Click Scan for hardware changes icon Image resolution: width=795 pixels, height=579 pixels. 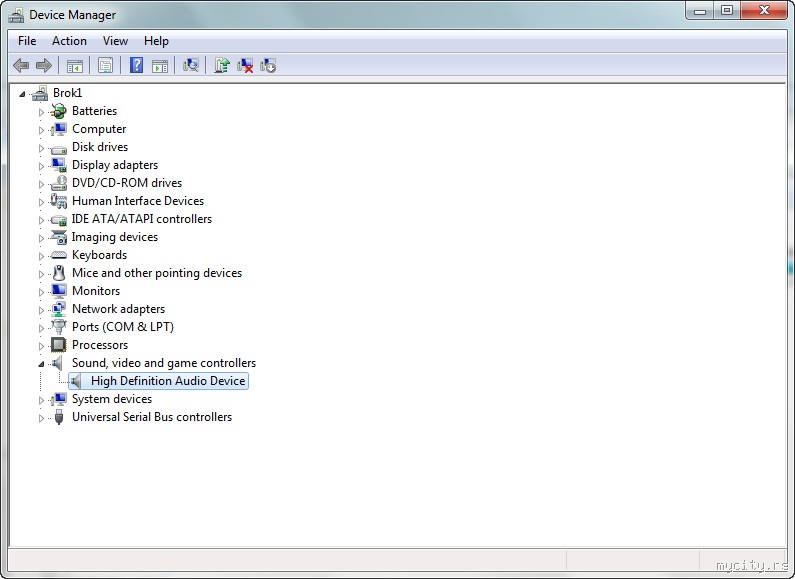(191, 65)
